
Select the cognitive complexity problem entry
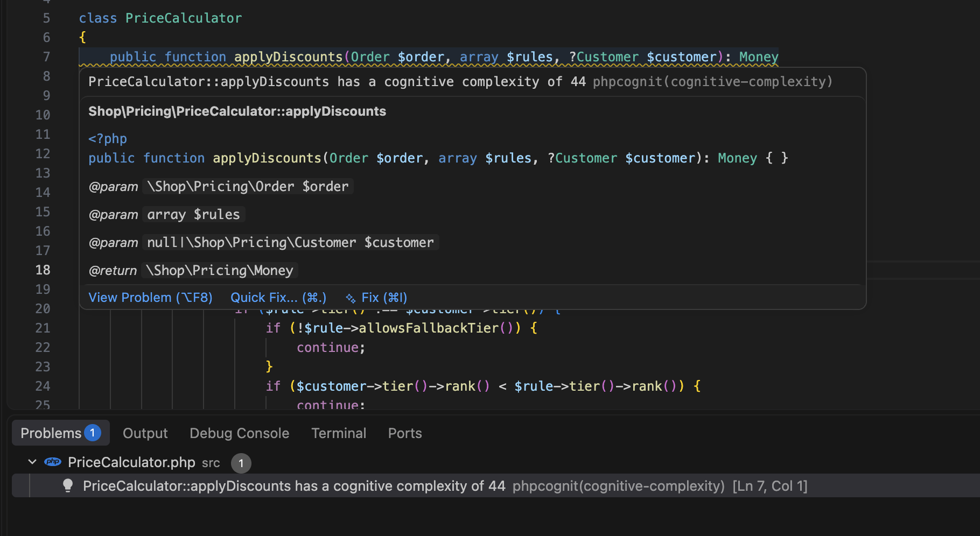(495, 485)
